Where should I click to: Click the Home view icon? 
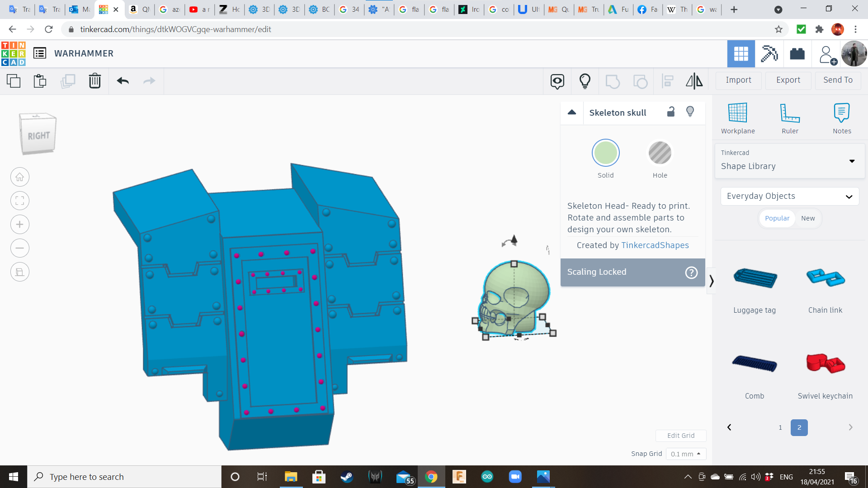click(20, 177)
